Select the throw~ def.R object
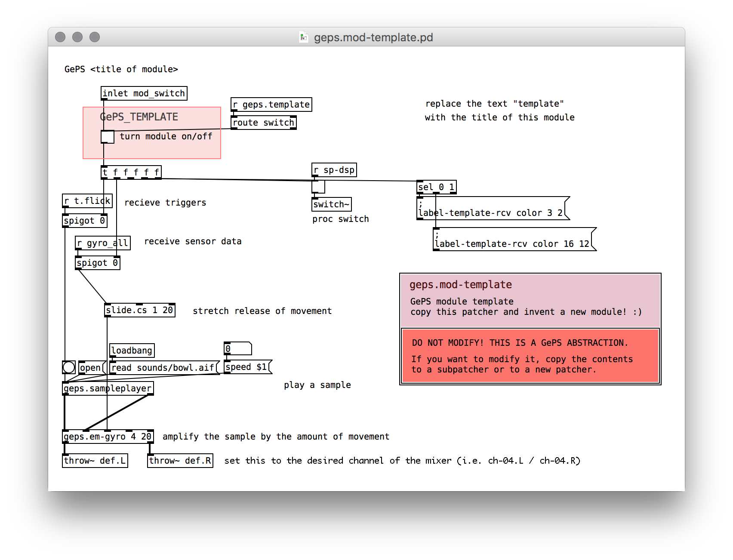 point(180,461)
